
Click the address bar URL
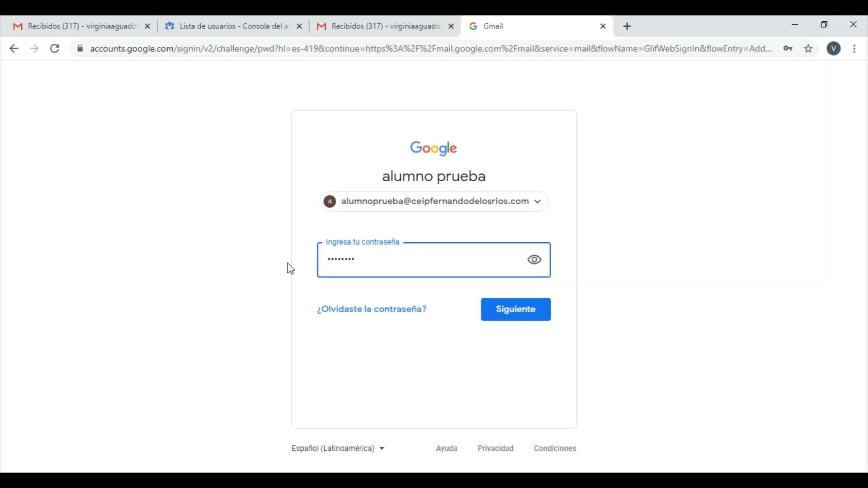click(429, 49)
